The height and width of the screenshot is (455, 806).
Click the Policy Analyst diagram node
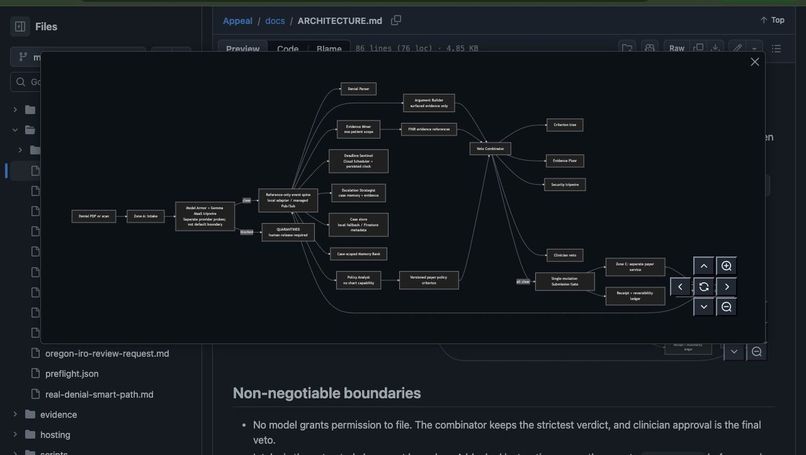(x=358, y=280)
